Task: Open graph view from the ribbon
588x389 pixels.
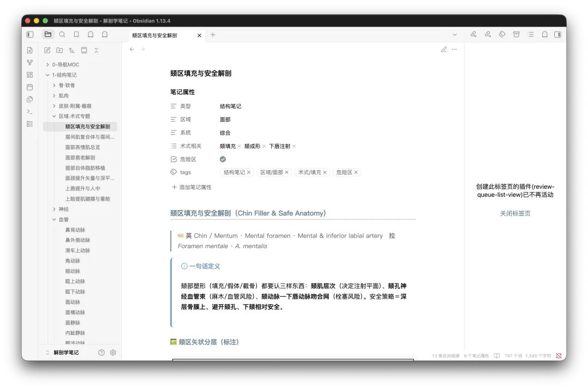Action: coord(30,63)
